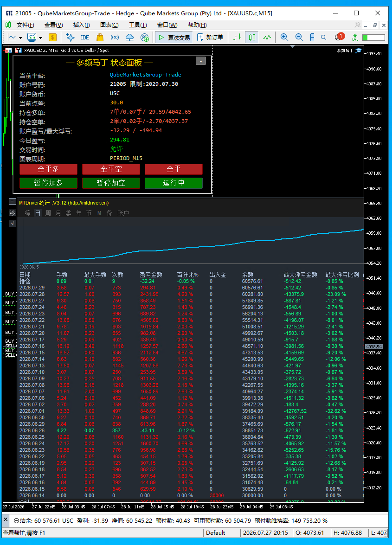Minimize the 多频马丁 status panel
The image size is (392, 545).
pos(201,61)
